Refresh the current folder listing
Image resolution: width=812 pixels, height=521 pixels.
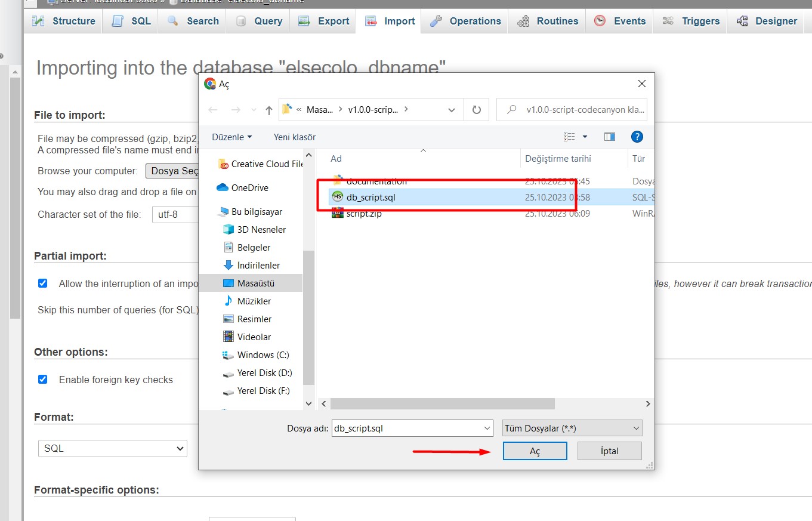point(476,110)
